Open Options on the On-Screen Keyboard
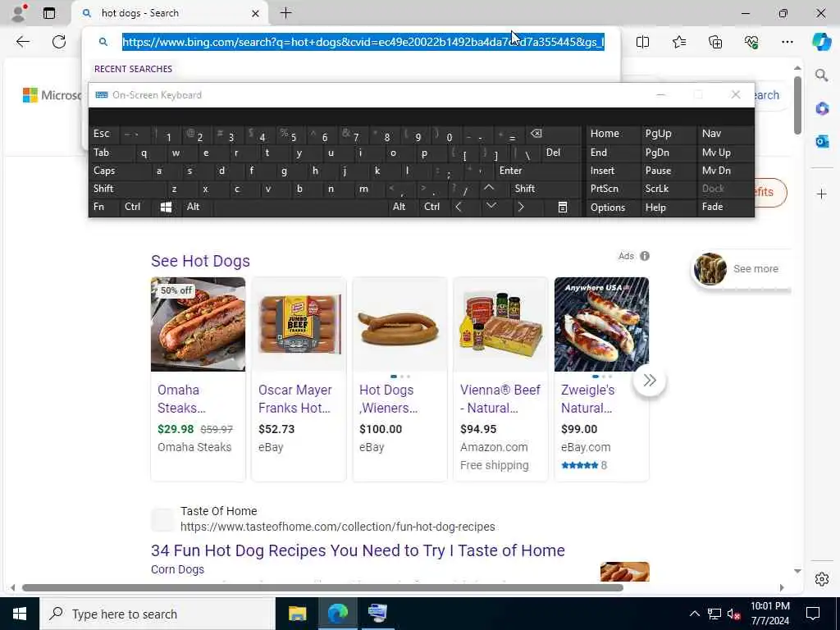 click(x=612, y=208)
